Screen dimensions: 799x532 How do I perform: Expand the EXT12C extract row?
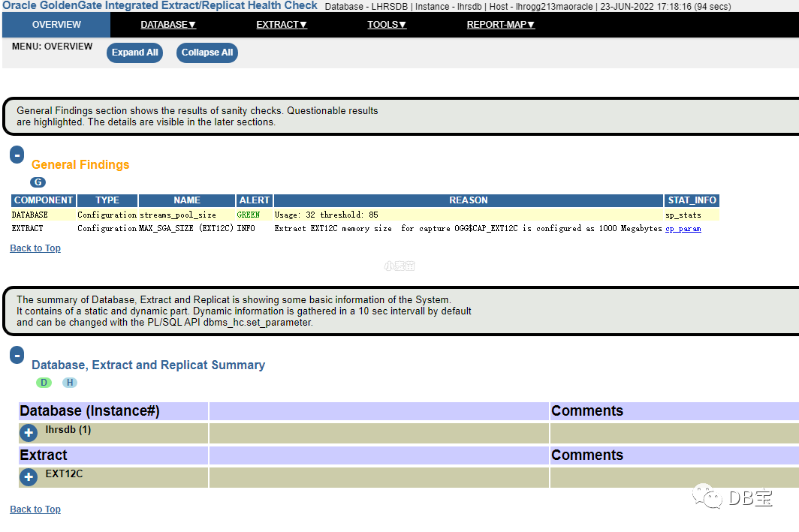pyautogui.click(x=29, y=477)
